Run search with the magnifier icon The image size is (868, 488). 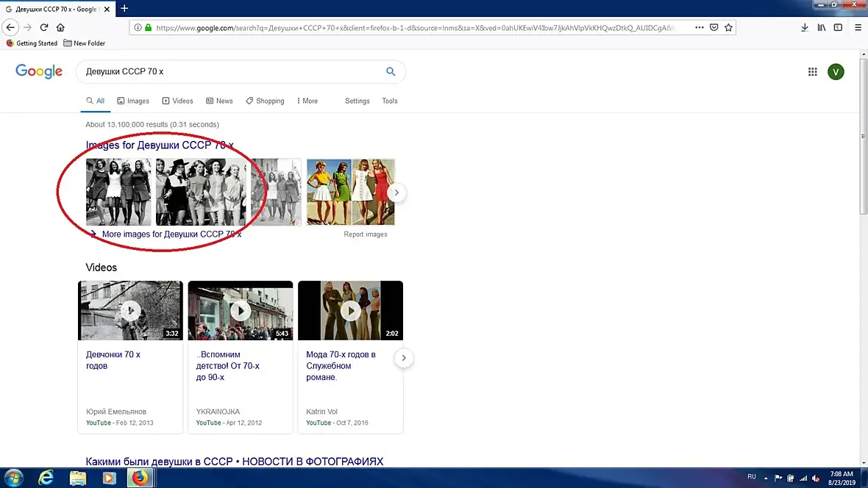pyautogui.click(x=391, y=71)
